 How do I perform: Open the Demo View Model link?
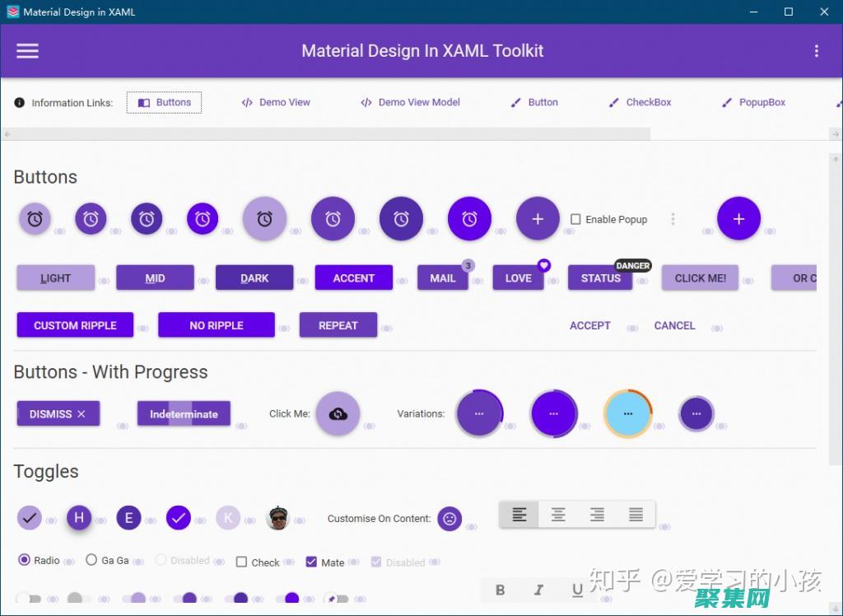pos(410,103)
